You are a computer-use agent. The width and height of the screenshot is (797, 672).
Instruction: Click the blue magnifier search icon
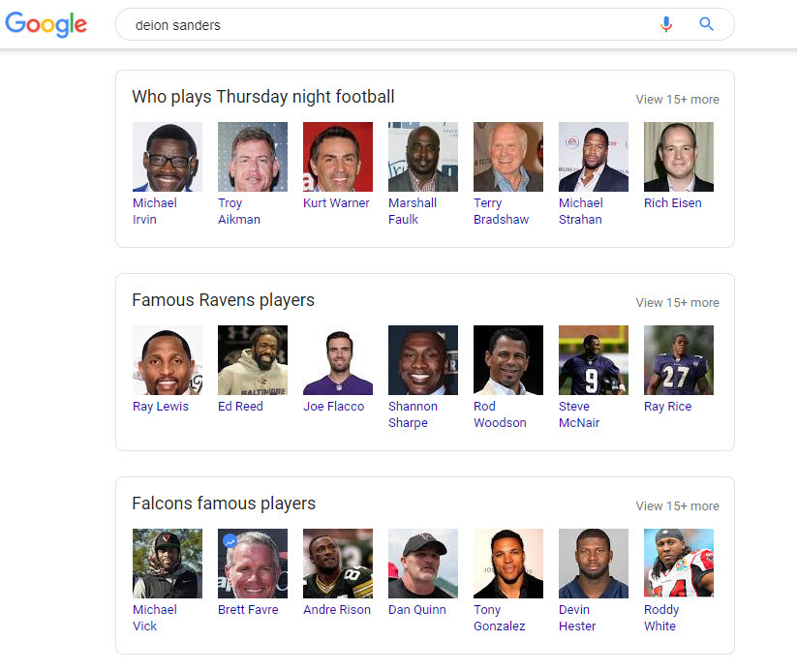(707, 25)
